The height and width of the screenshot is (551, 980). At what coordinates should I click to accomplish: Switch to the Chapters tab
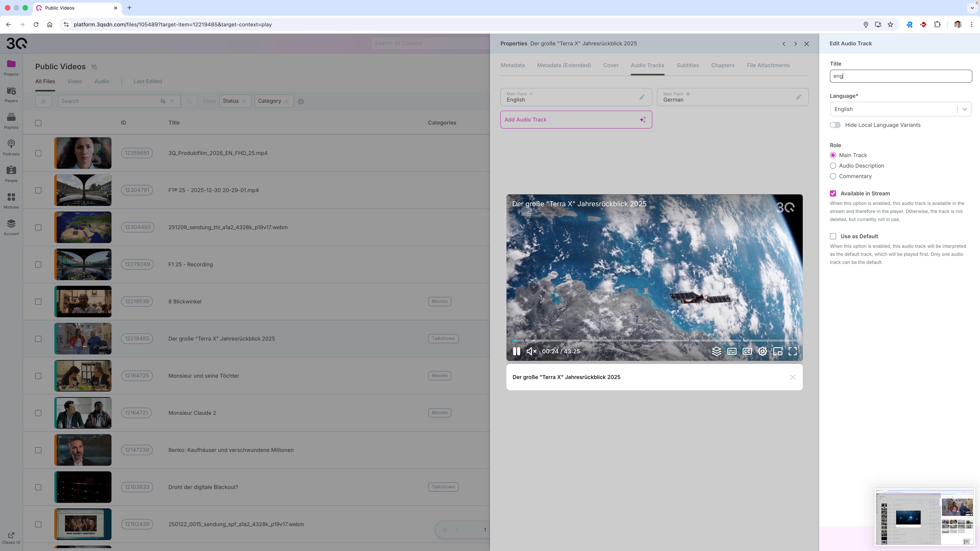point(722,65)
